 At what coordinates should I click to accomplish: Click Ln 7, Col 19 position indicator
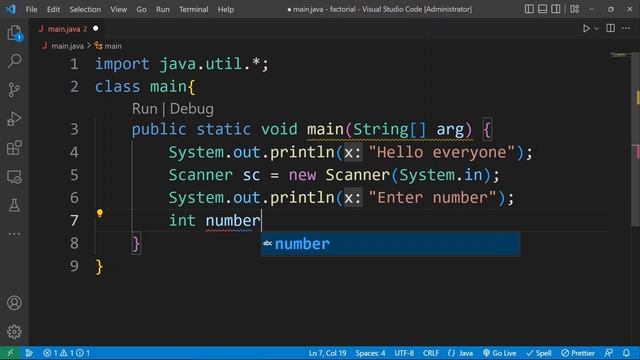click(x=327, y=353)
